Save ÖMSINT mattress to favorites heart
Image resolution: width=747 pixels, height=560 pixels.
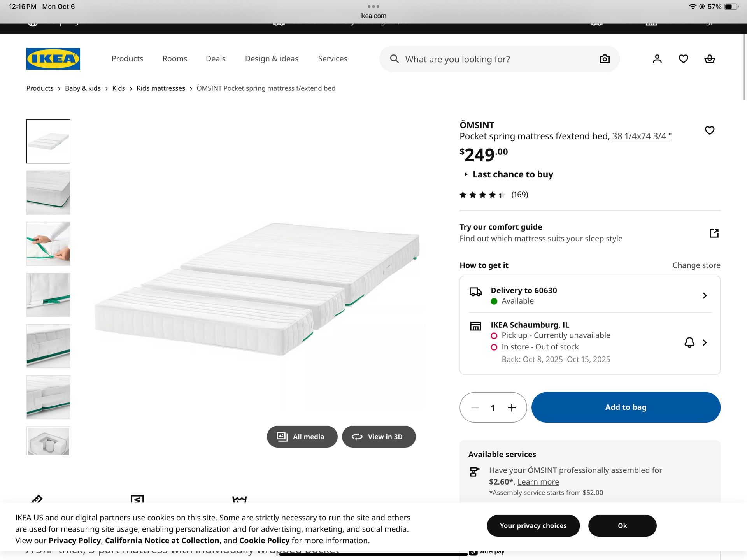(710, 130)
